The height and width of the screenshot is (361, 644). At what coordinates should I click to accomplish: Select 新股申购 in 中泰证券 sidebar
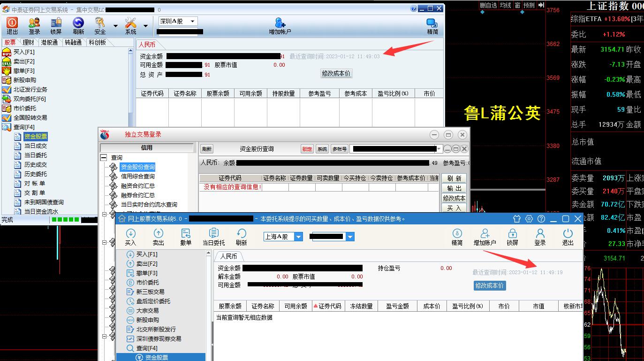coord(25,80)
